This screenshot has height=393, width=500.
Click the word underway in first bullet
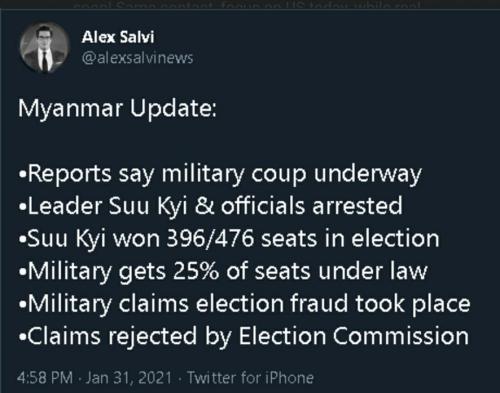click(368, 174)
